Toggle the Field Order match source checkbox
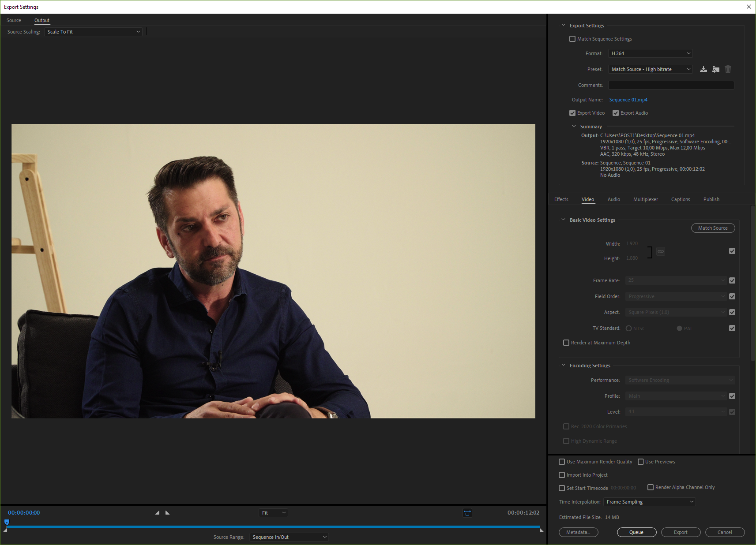The height and width of the screenshot is (545, 756). pos(732,296)
